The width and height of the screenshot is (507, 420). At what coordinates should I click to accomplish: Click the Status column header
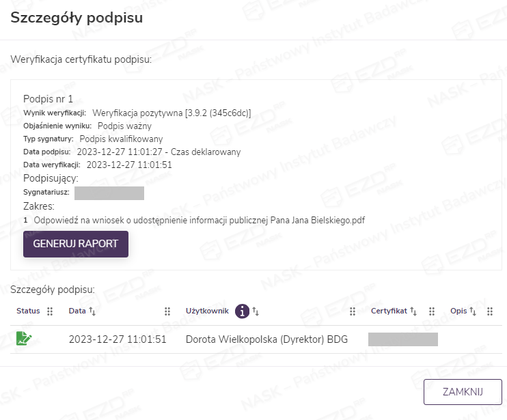coord(29,311)
